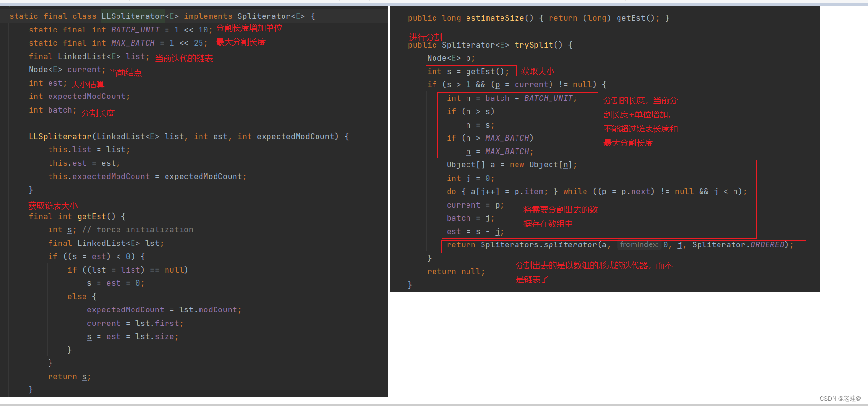
Task: Click the 'n = s;' assignment
Action: coord(480,125)
